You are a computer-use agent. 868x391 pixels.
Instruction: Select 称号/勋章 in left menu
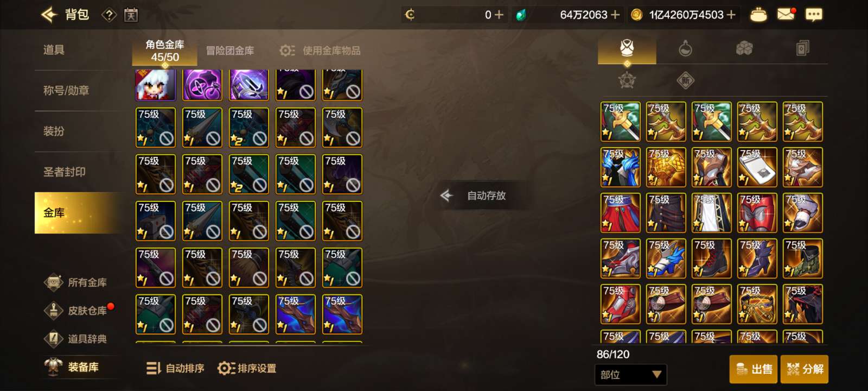click(x=66, y=91)
